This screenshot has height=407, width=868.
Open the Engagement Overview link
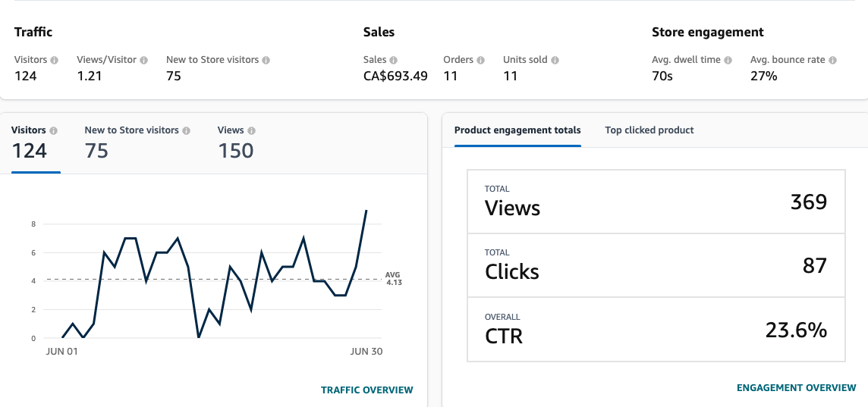796,388
